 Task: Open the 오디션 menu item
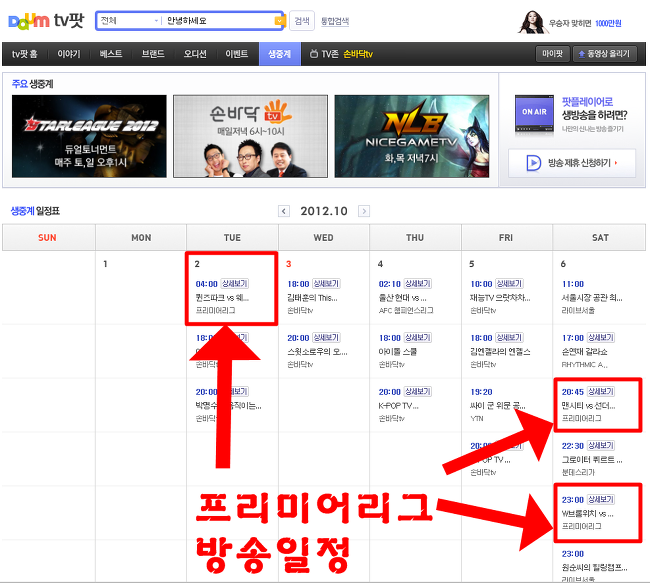(x=195, y=54)
